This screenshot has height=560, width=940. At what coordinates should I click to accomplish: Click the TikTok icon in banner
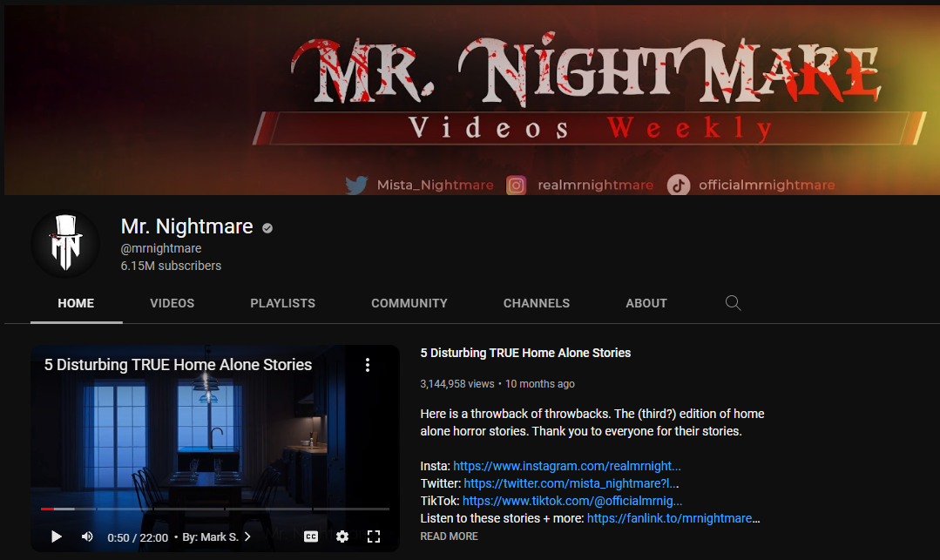(679, 185)
